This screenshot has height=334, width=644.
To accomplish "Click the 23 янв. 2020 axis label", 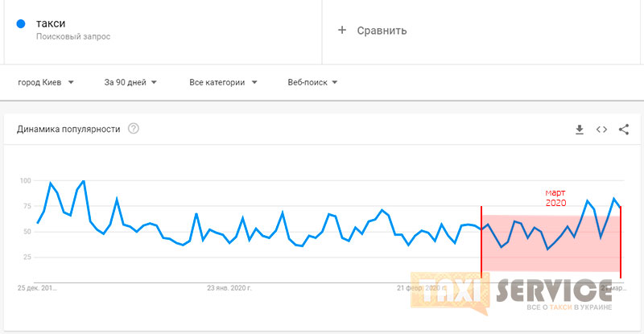I will (x=229, y=288).
